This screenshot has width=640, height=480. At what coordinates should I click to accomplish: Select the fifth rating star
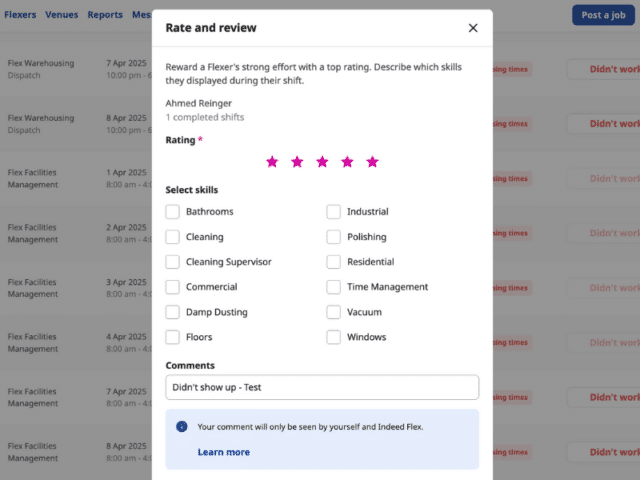pos(372,162)
